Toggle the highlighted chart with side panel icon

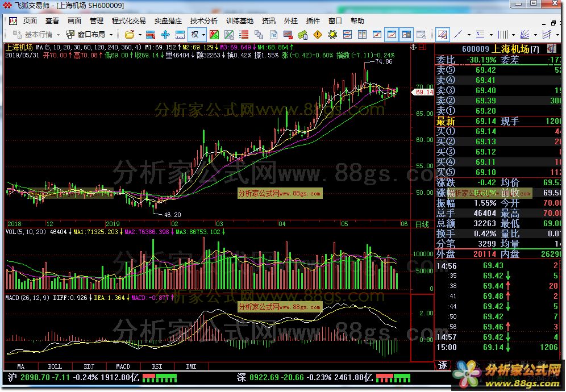point(406,35)
